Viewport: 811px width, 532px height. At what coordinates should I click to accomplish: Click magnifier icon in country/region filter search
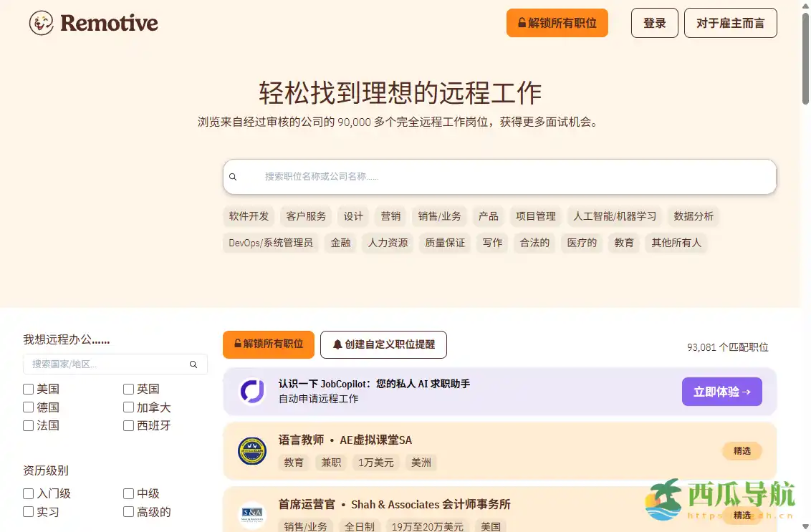[193, 364]
